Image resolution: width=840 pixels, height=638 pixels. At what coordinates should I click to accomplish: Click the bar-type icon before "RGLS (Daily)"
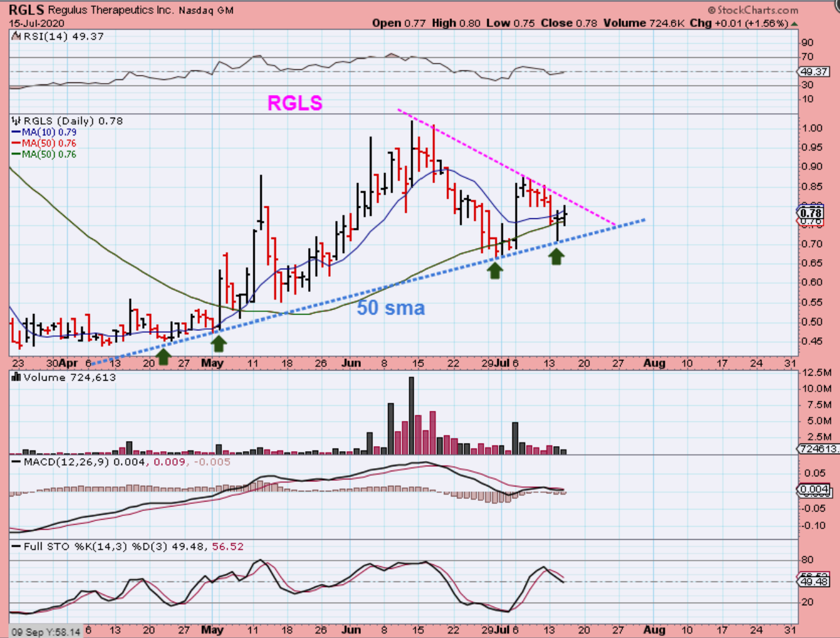click(17, 121)
